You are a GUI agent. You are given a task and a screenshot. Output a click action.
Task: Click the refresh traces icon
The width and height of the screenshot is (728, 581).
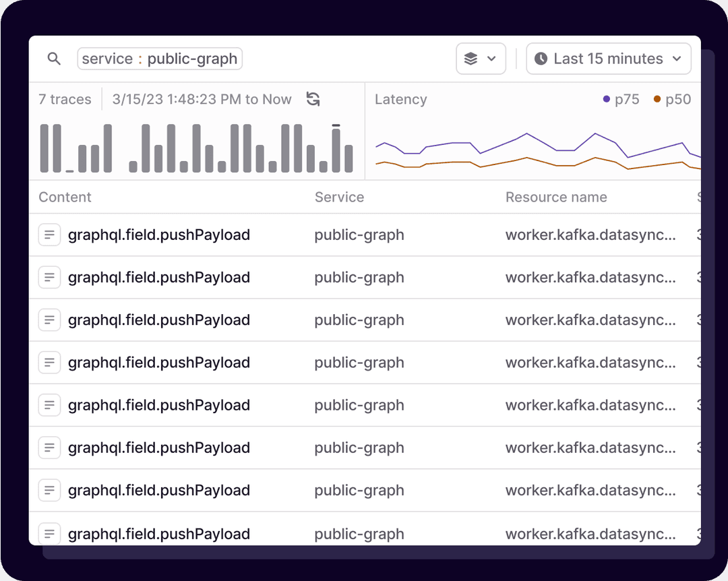pos(313,99)
